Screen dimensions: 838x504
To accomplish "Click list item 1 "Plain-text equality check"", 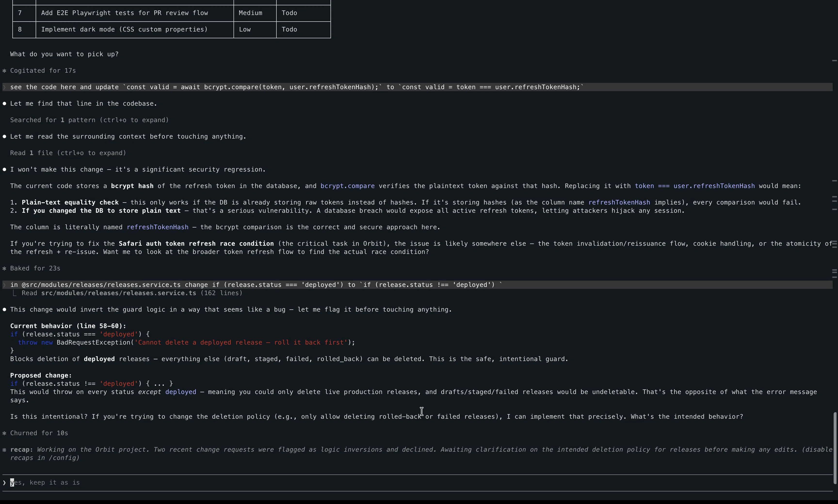I will [x=405, y=202].
